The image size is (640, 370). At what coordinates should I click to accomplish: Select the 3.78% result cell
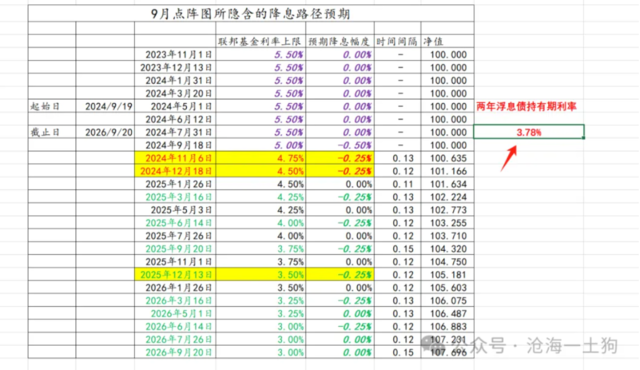tap(529, 132)
